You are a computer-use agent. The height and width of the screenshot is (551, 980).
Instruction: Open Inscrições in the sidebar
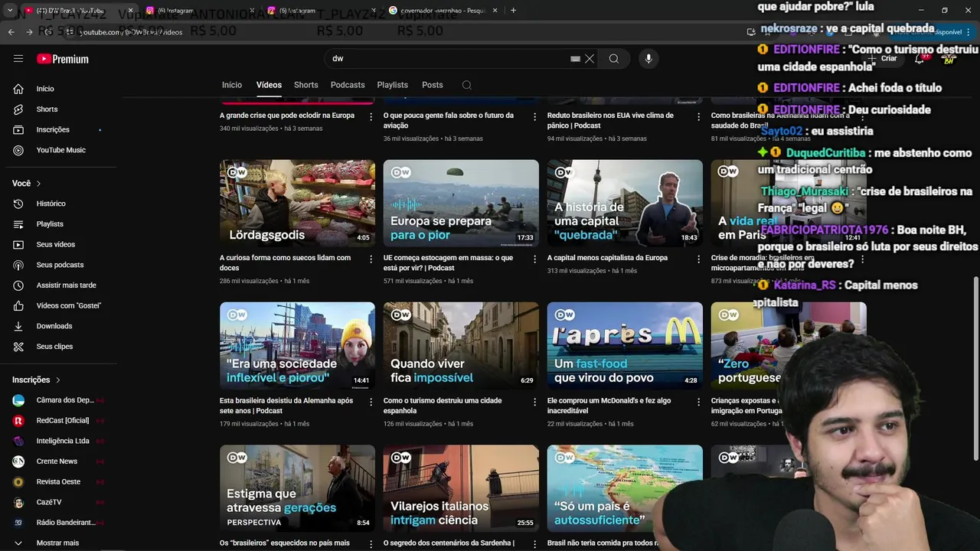tap(53, 130)
